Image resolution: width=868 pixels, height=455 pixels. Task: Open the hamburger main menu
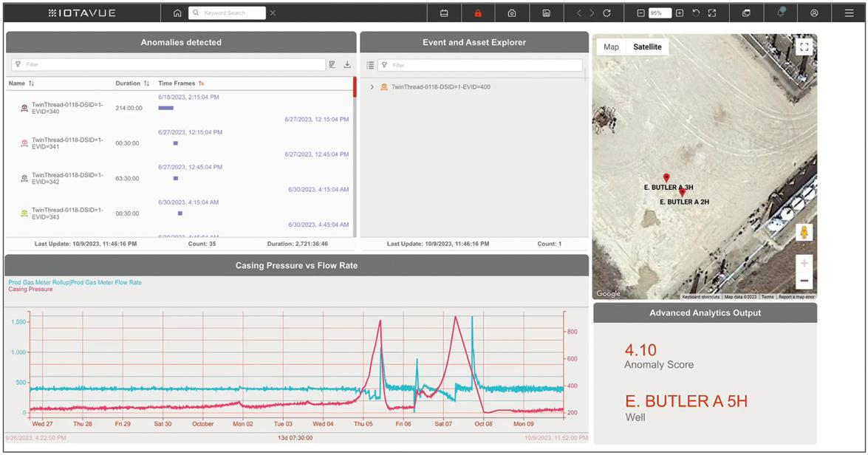coord(850,13)
